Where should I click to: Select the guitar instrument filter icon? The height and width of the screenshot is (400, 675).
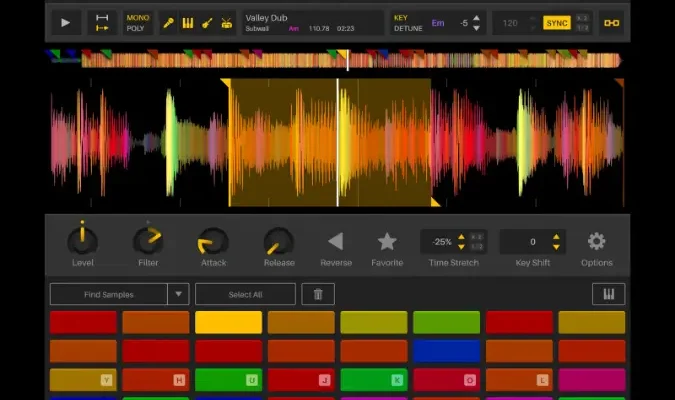207,23
